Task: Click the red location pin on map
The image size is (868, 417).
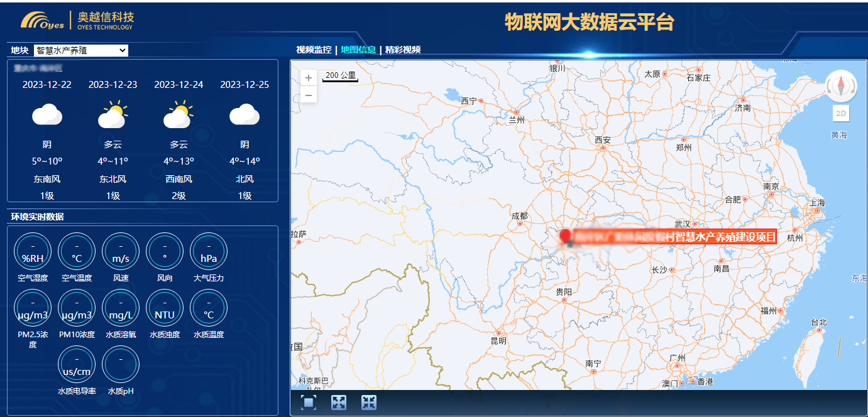Action: 565,237
